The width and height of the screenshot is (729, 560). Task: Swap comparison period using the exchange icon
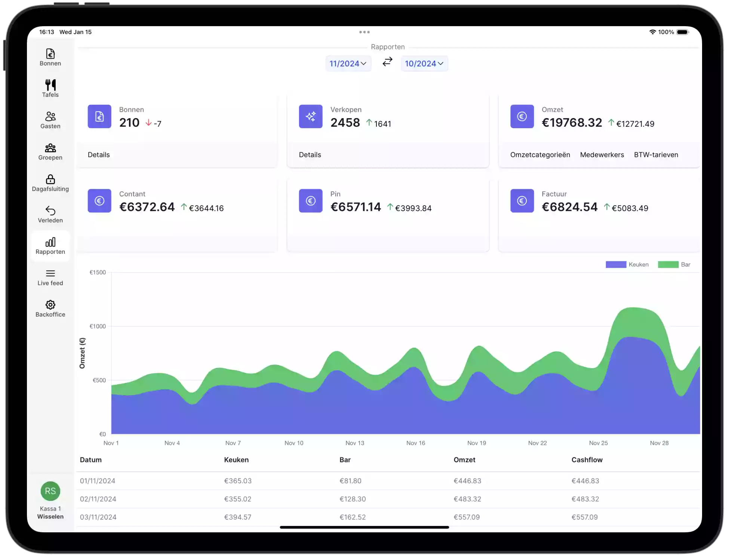click(x=387, y=63)
